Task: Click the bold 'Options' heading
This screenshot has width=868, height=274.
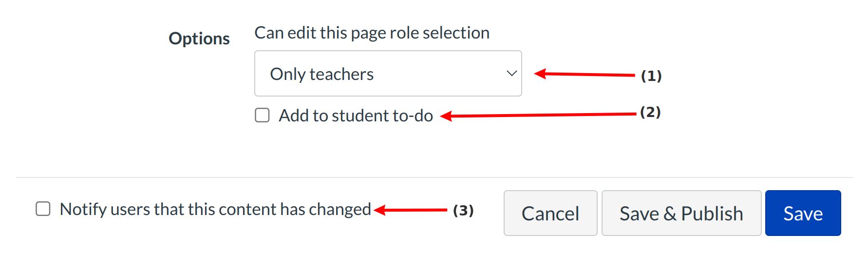Action: (199, 39)
